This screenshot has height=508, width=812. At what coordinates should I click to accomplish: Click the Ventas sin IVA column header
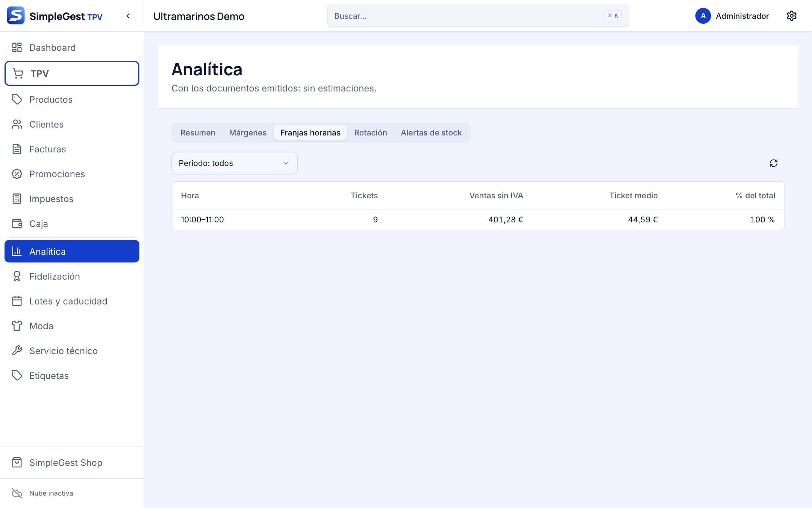coord(496,195)
